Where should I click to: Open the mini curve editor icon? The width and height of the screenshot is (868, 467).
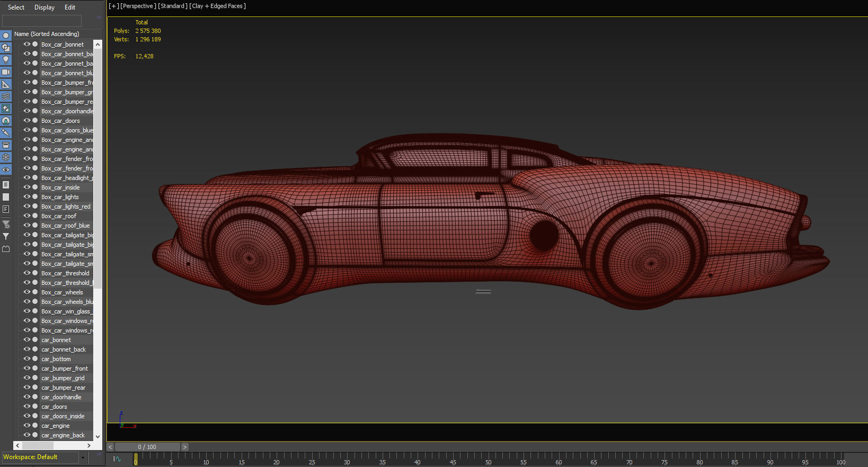pos(117,459)
